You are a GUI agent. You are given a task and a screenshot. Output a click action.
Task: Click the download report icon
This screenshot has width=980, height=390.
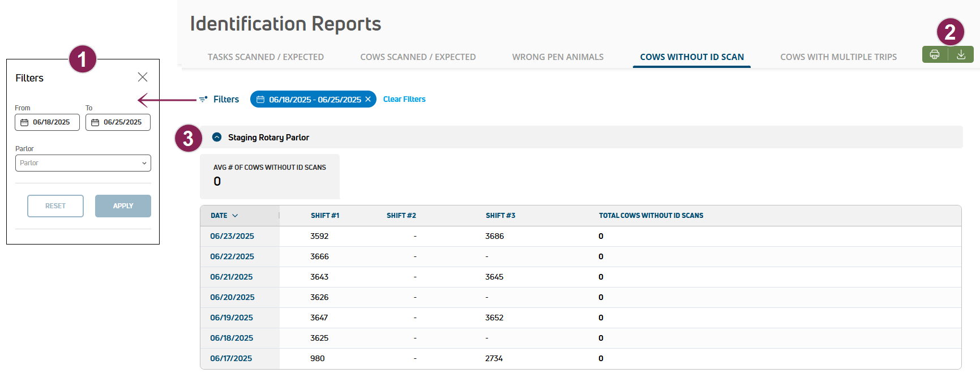pyautogui.click(x=961, y=54)
